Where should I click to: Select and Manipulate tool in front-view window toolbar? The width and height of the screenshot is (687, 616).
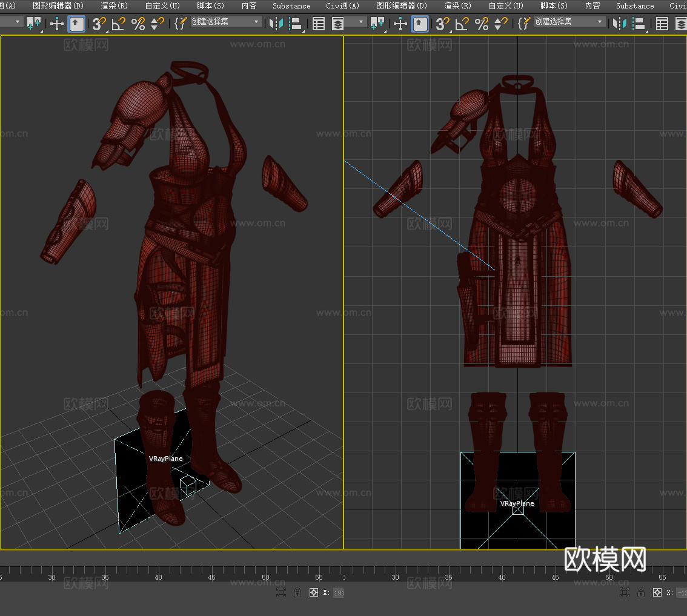coord(400,24)
